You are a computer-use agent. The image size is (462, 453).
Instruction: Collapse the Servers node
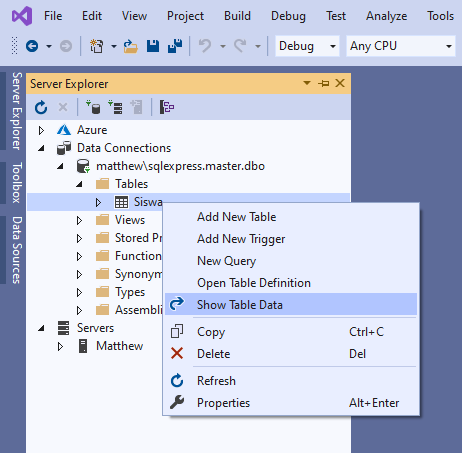pyautogui.click(x=41, y=328)
